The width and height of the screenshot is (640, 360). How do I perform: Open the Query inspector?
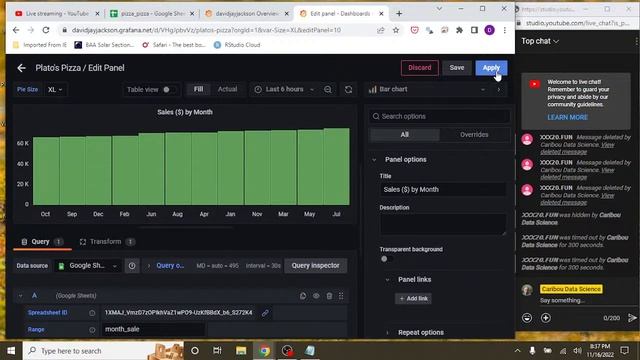tap(316, 266)
